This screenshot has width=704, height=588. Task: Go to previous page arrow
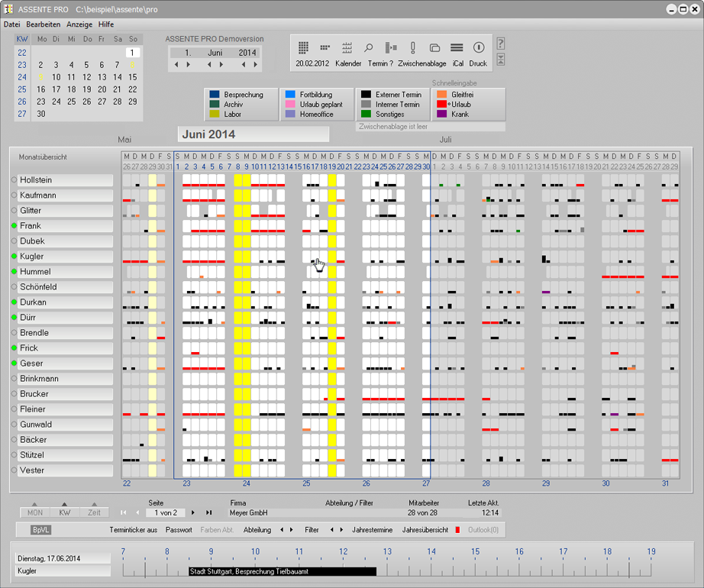tap(138, 512)
